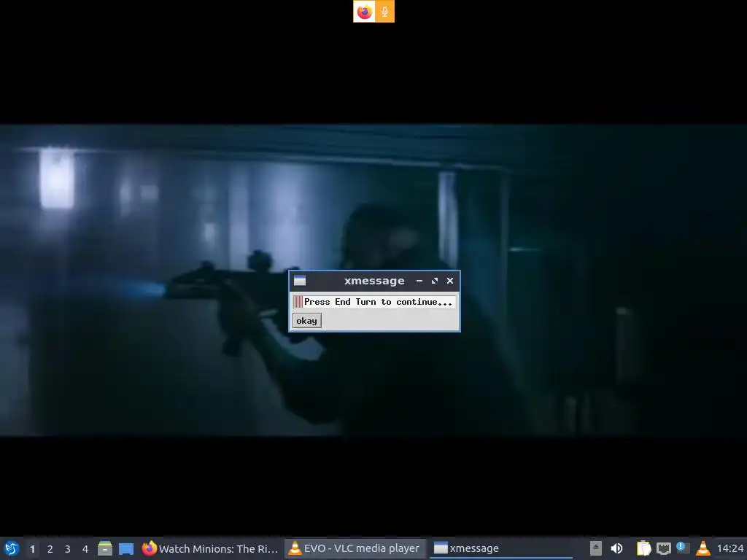Switch to workspace 1
This screenshot has width=747, height=560.
point(32,549)
